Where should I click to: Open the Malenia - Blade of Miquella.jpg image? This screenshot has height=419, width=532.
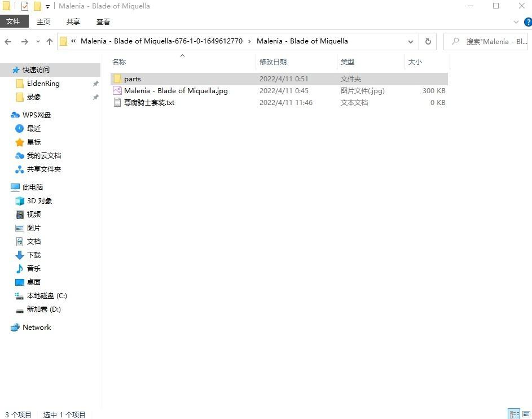point(175,91)
